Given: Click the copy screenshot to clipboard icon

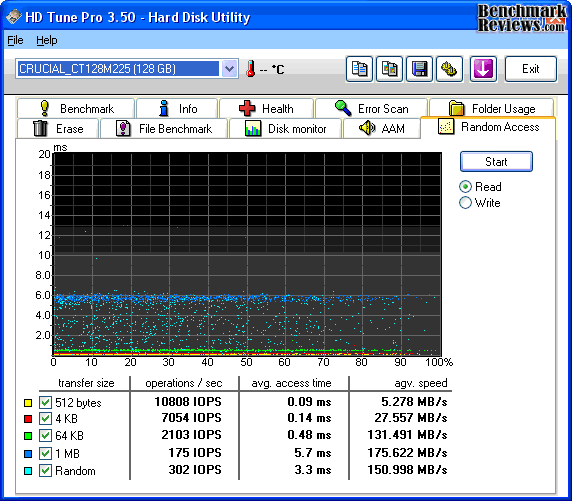Looking at the screenshot, I should 389,69.
